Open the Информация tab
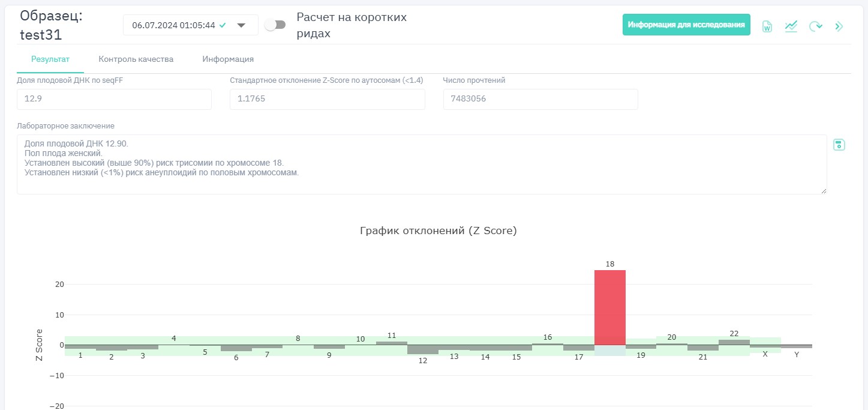Viewport: 868px width, 410px height. 228,59
